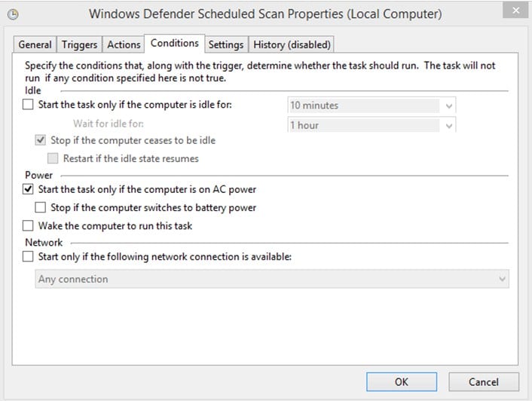Screen dimensions: 532x401
Task: Uncheck start only on AC power
Action: click(28, 189)
